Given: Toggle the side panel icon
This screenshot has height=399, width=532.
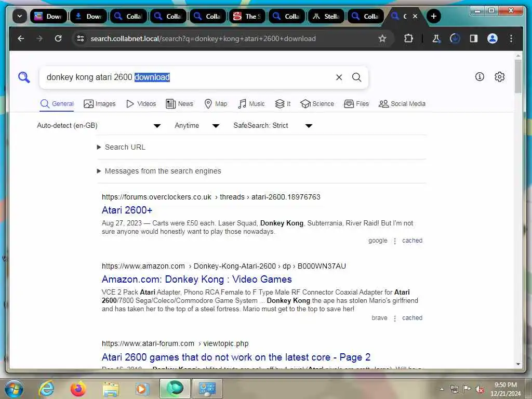Looking at the screenshot, I should (474, 38).
